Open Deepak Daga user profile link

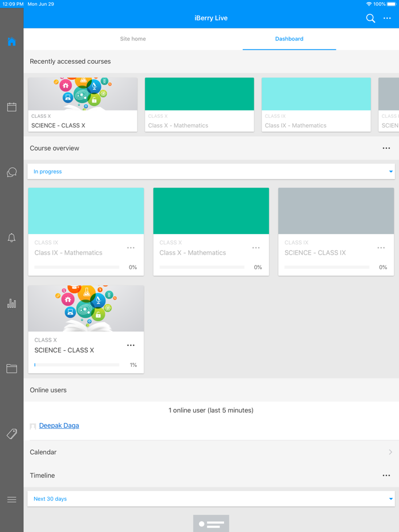[x=59, y=425]
